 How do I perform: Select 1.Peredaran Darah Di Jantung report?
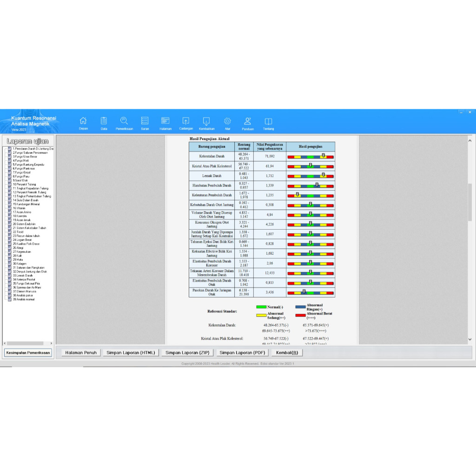pyautogui.click(x=33, y=149)
